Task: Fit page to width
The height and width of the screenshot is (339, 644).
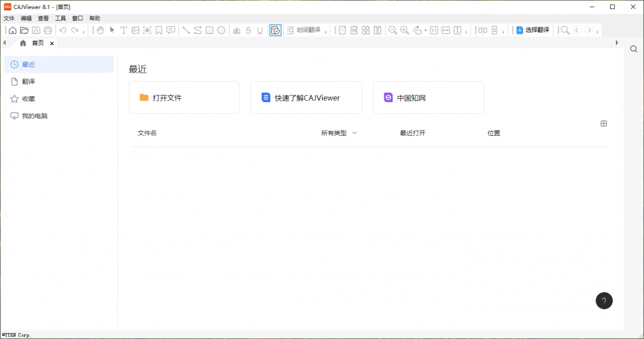Action: [445, 30]
